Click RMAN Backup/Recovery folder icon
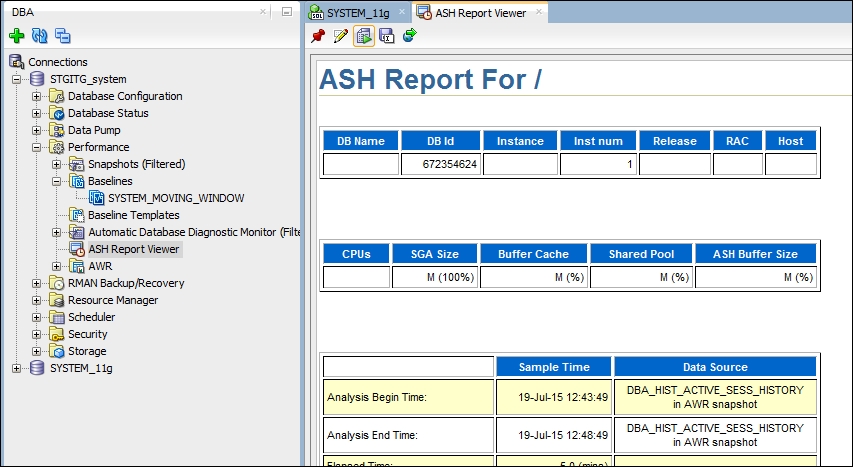This screenshot has height=467, width=853. click(57, 283)
